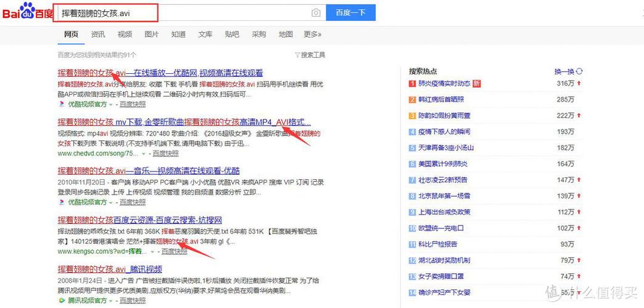Screen dimensions: 644x308
Task: Open hot search 科比尸检报告
Action: pyautogui.click(x=438, y=244)
